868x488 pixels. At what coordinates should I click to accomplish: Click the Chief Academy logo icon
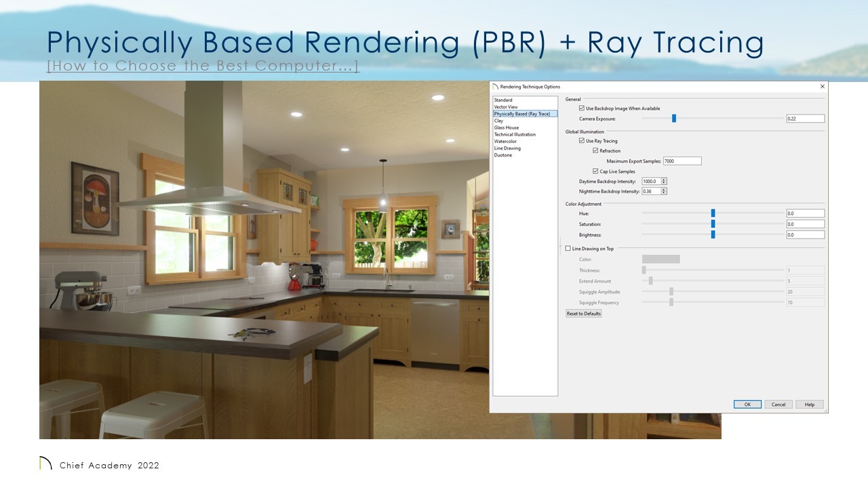tap(45, 464)
